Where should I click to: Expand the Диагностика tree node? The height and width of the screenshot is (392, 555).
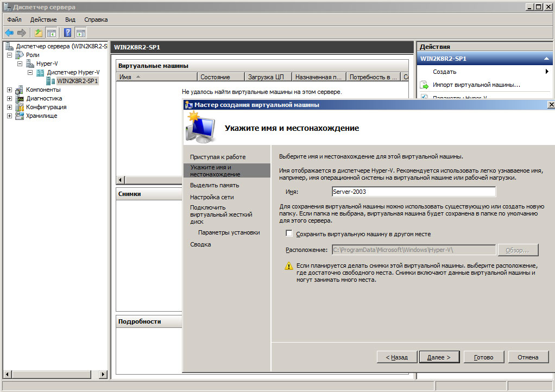coord(10,98)
